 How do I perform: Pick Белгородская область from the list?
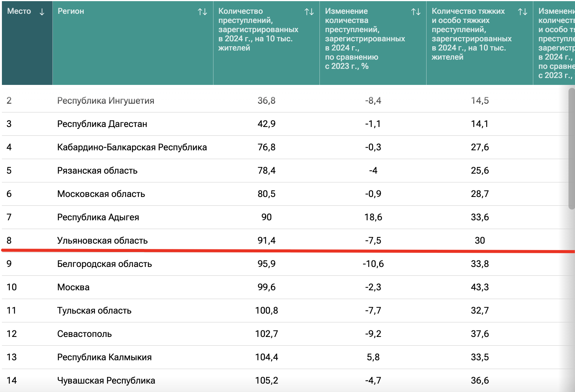(104, 264)
